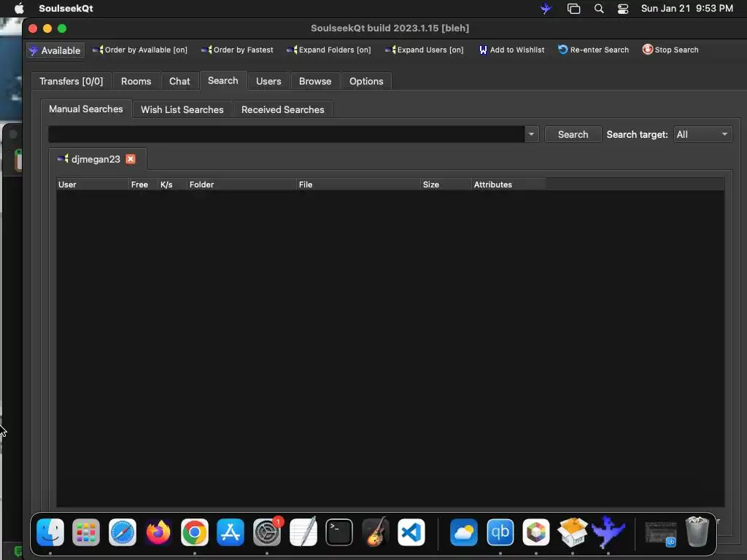Image resolution: width=747 pixels, height=560 pixels.
Task: Toggle Expand Users option
Action: click(424, 50)
